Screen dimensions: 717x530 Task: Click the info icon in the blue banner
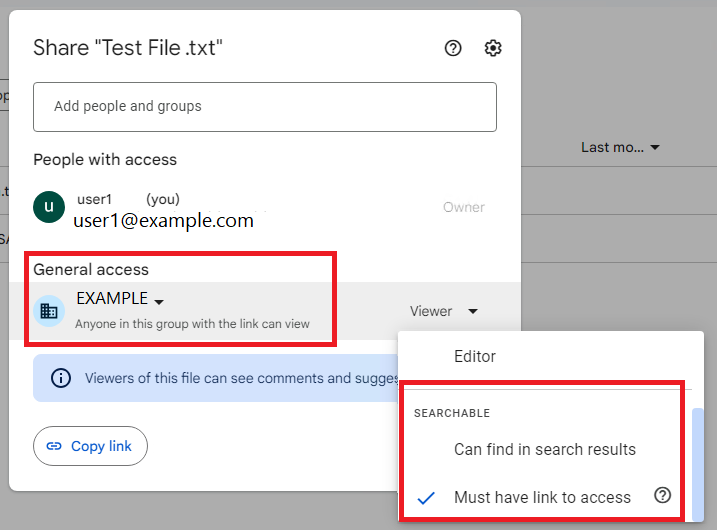click(x=61, y=378)
